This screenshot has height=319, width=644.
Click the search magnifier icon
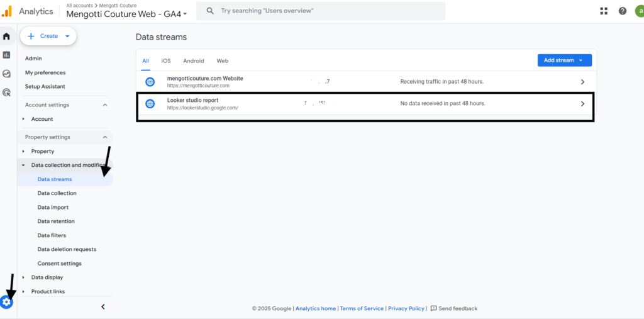pyautogui.click(x=210, y=11)
